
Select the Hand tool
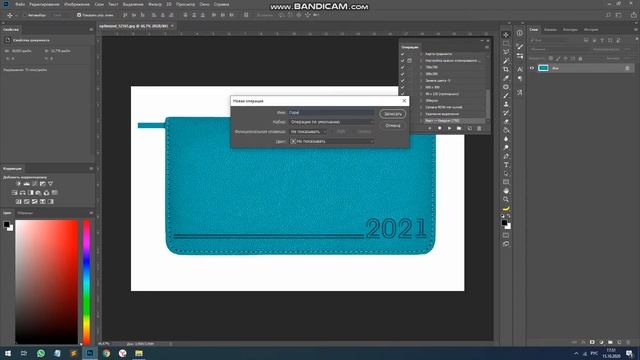pyautogui.click(x=506, y=191)
